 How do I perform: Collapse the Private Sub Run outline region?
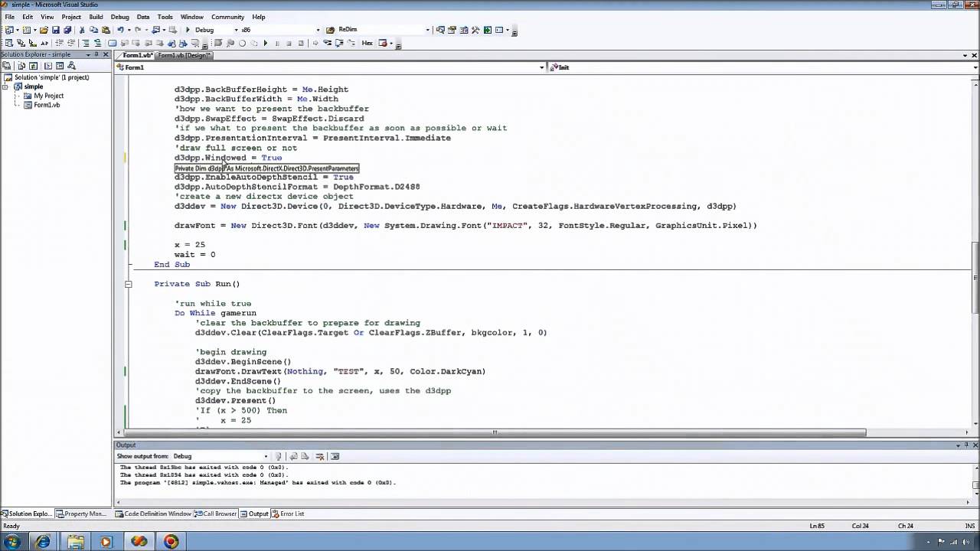click(x=128, y=284)
